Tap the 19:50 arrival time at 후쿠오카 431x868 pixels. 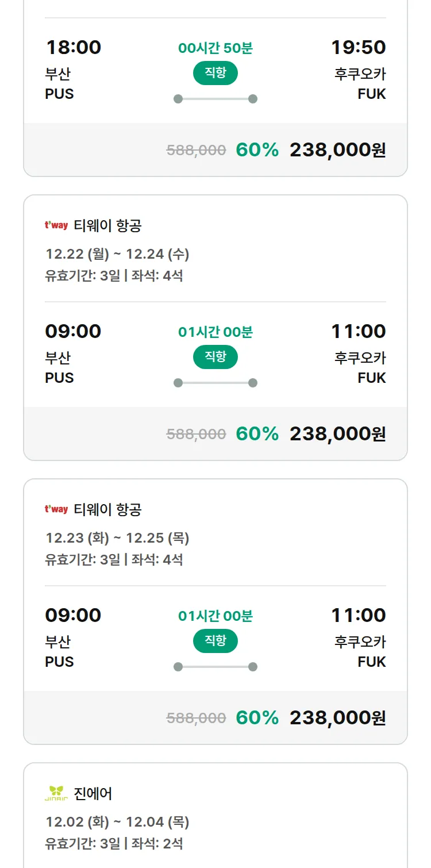pyautogui.click(x=358, y=47)
